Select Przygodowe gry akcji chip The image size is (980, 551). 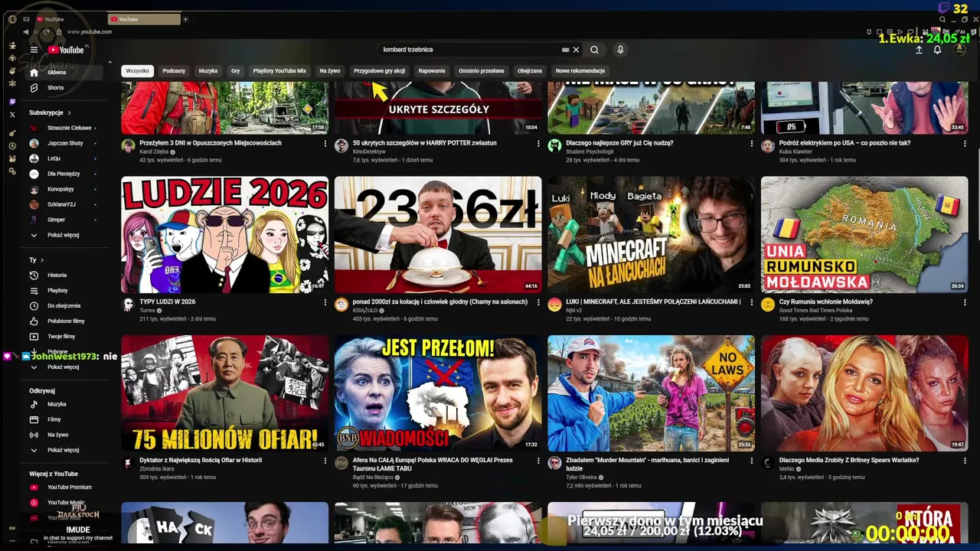point(379,71)
